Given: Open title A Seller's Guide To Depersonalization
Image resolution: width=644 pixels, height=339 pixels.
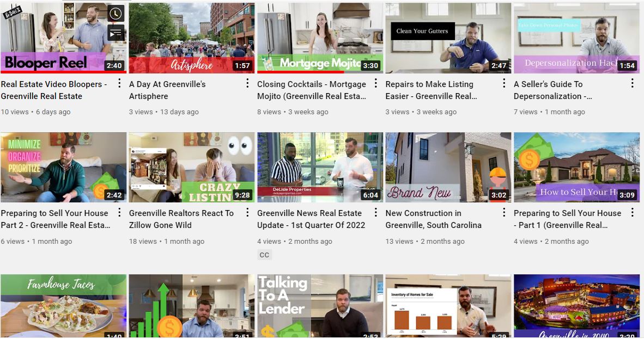Looking at the screenshot, I should [x=553, y=90].
